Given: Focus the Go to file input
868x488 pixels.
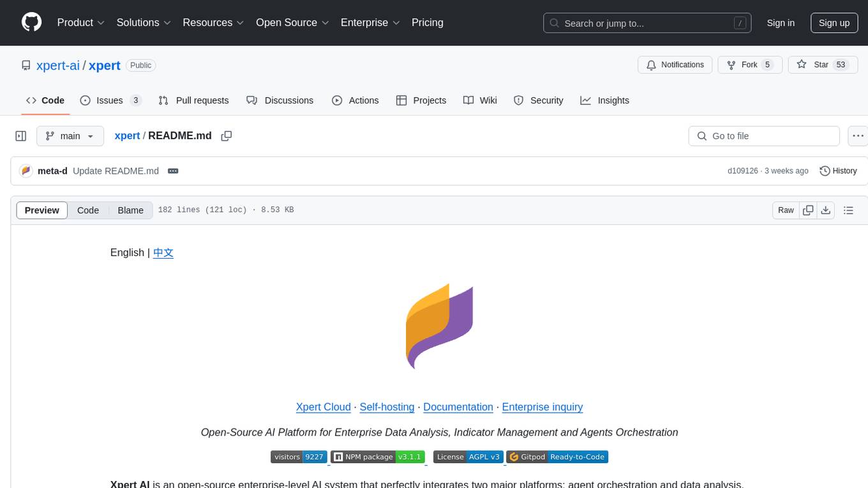Looking at the screenshot, I should point(764,136).
